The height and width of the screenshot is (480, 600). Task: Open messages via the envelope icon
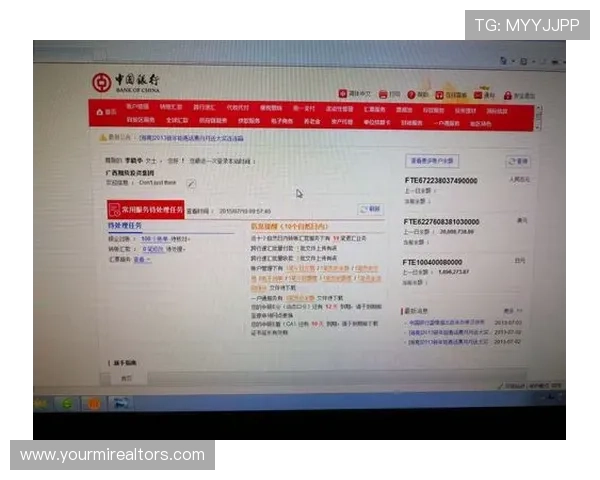pos(478,95)
